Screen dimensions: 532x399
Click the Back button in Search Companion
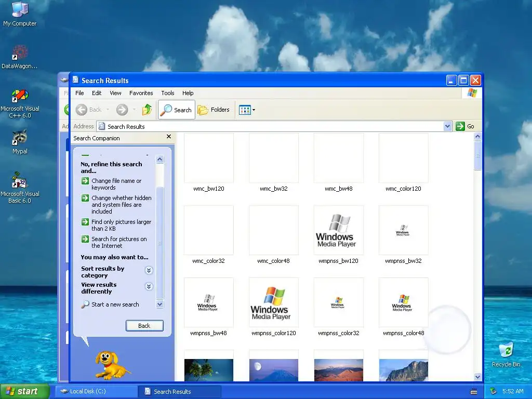144,326
